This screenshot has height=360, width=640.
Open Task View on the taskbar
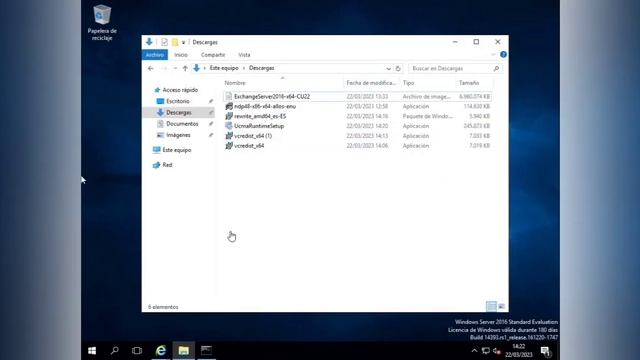(x=137, y=351)
